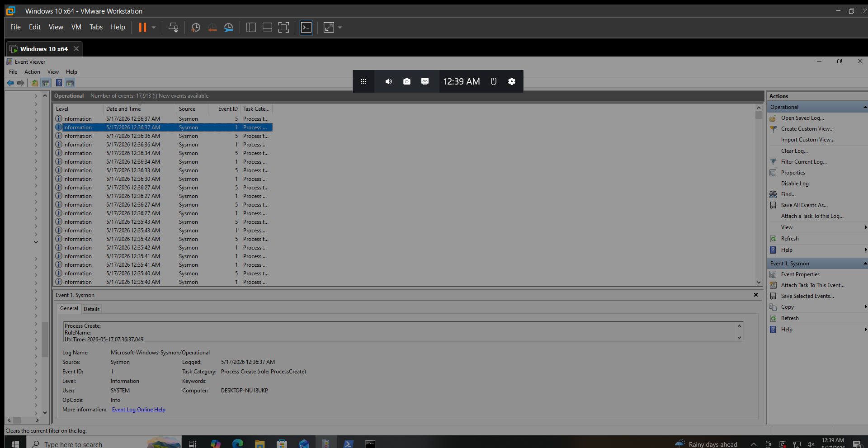
Task: Click Attach Task To This Event action
Action: click(812, 285)
